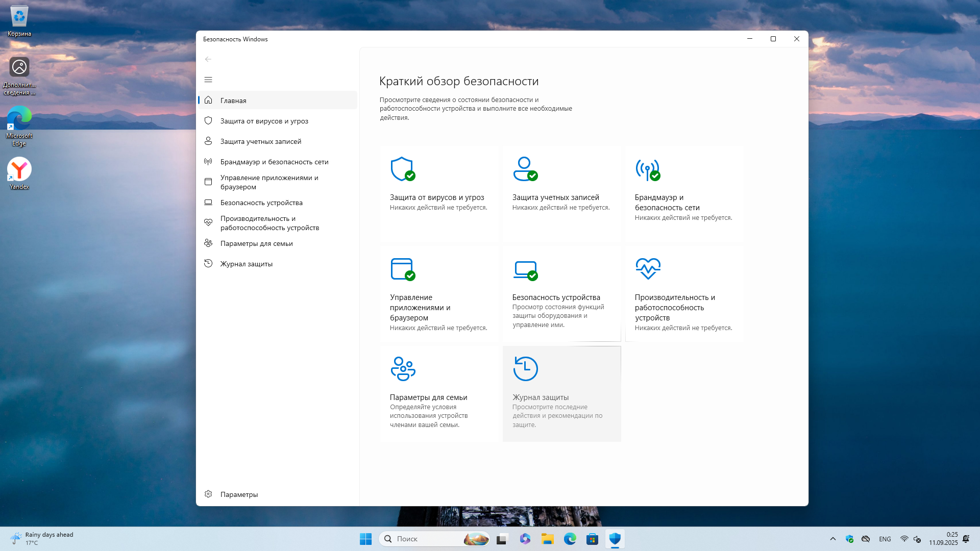Image resolution: width=980 pixels, height=551 pixels.
Task: Open Параметры at bottom of sidebar
Action: [238, 494]
